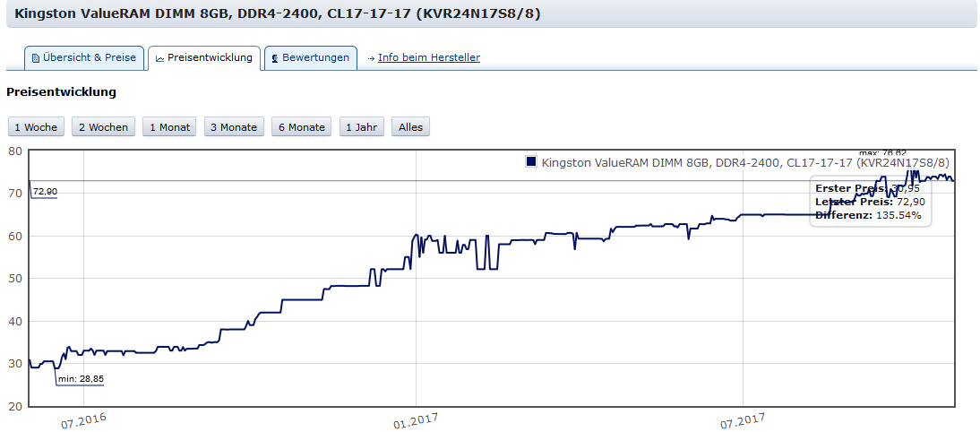
Task: Click the 07.2017 x-axis date label
Action: click(743, 419)
